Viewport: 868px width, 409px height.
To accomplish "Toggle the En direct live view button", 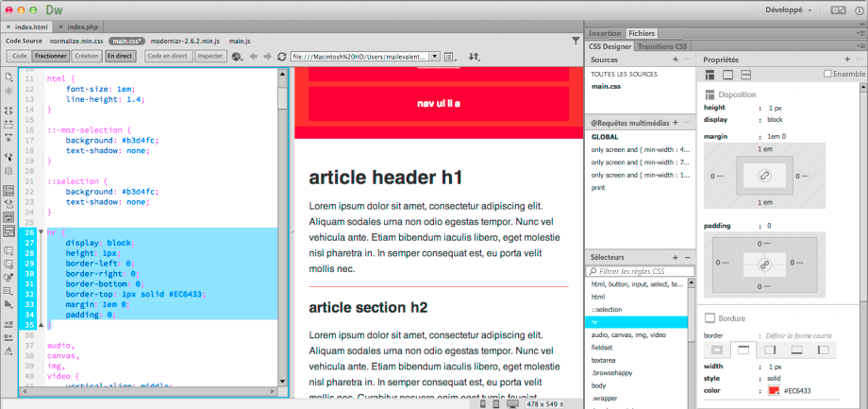I will [120, 56].
